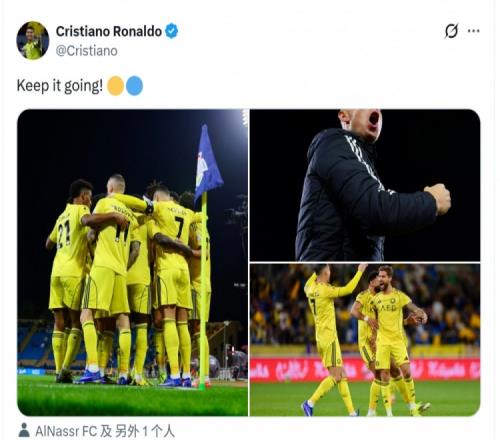This screenshot has width=500, height=440.
Task: Open the team huddle corner flag photo
Action: pos(133,262)
